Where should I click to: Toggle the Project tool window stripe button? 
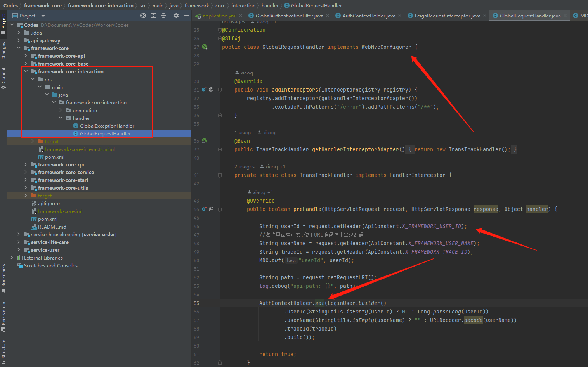[3, 24]
